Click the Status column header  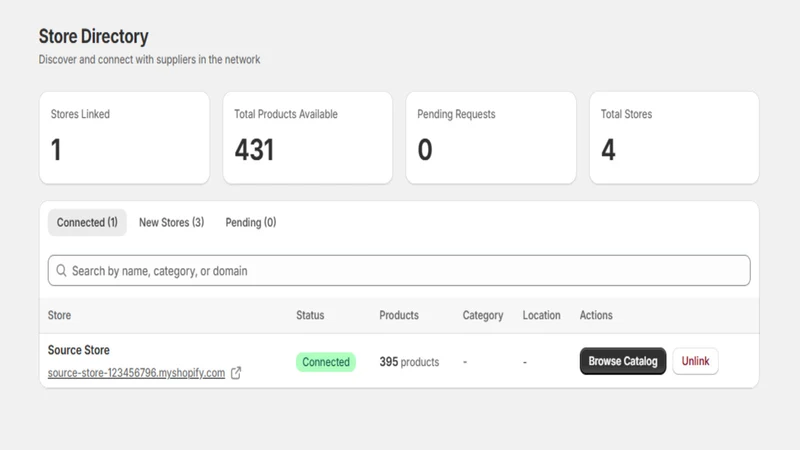tap(310, 315)
